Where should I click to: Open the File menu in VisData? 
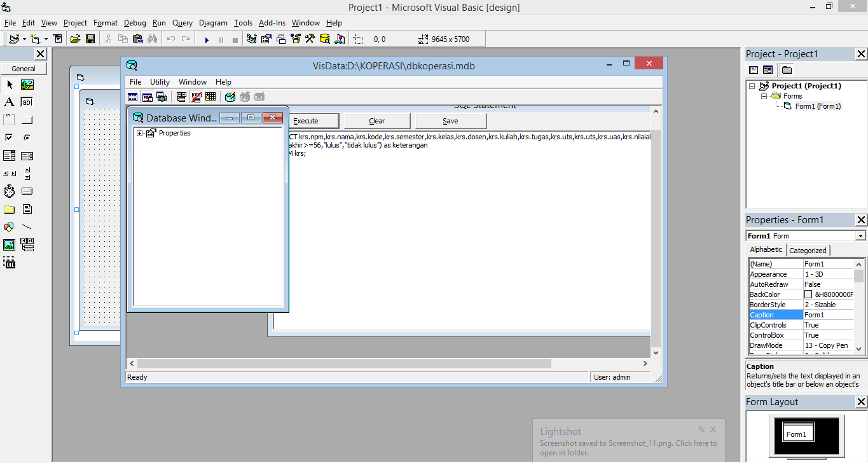point(135,82)
